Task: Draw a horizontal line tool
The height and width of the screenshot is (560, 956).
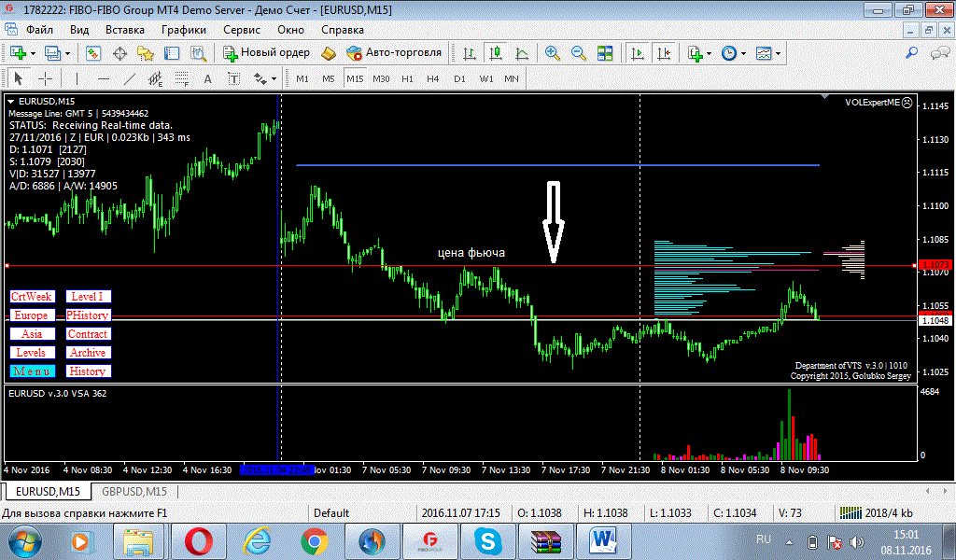Action: [104, 78]
